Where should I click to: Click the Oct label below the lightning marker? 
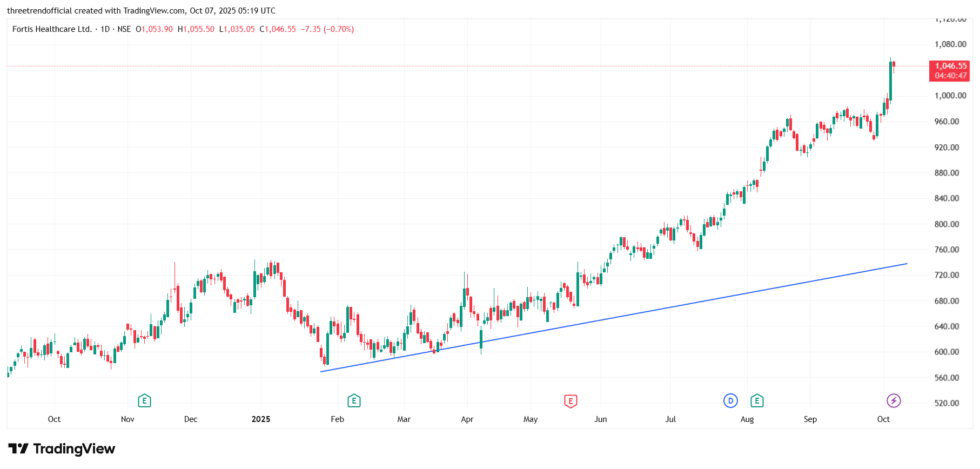click(883, 419)
